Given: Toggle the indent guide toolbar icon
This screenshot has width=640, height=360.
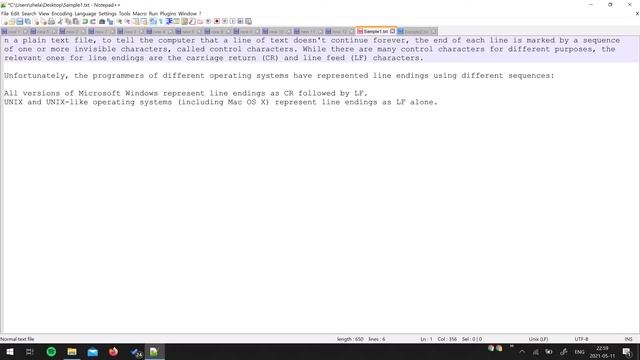Looking at the screenshot, I should click(x=169, y=21).
